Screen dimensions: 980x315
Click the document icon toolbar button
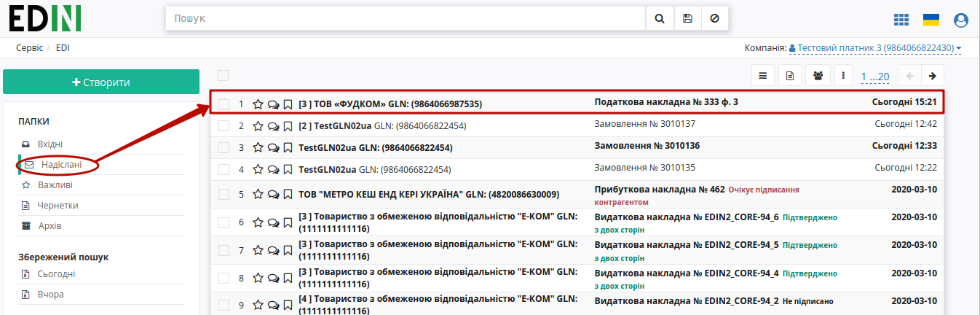(x=790, y=75)
